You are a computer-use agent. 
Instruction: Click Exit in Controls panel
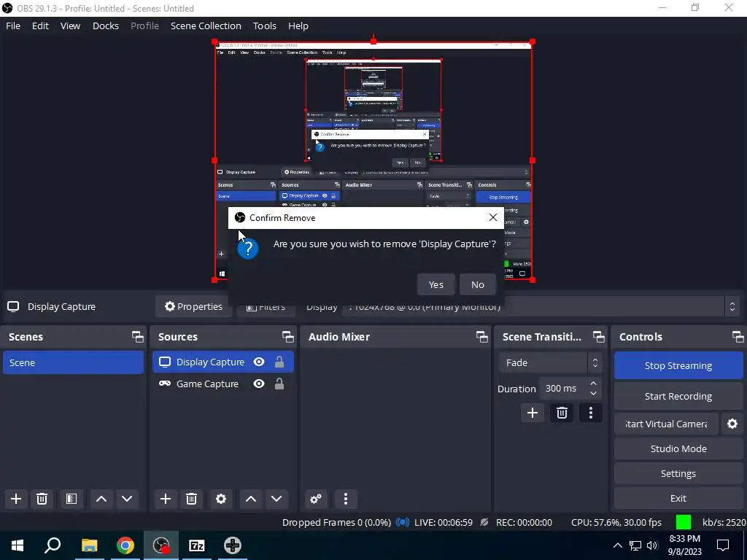678,498
